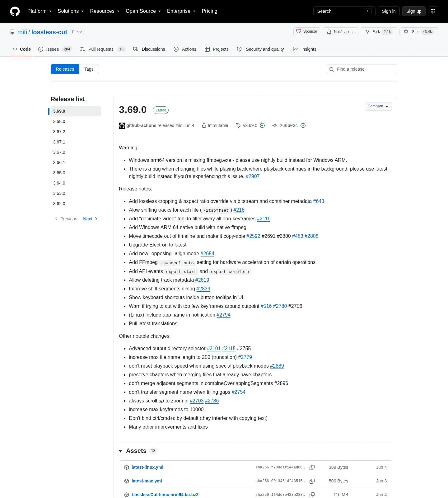Click the package icon for latest-mac.yml
Image resolution: width=448 pixels, height=498 pixels.
(127, 481)
